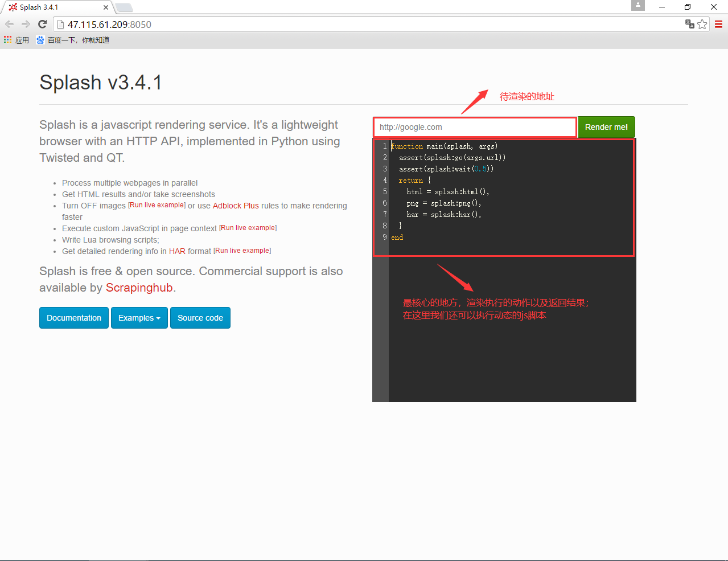The width and height of the screenshot is (728, 561).
Task: Click code line 'assert(splash:go(args.url))'
Action: pyautogui.click(x=453, y=158)
